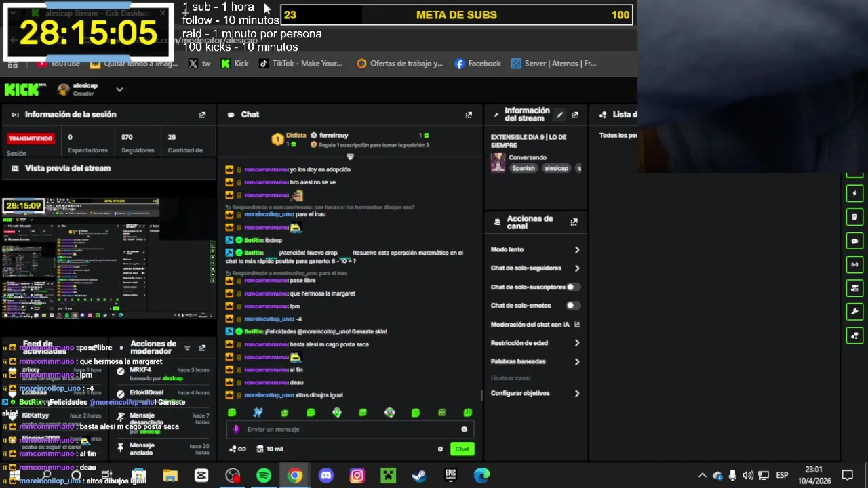
Task: Open Ofertas de trabajo bookmark
Action: click(x=400, y=64)
